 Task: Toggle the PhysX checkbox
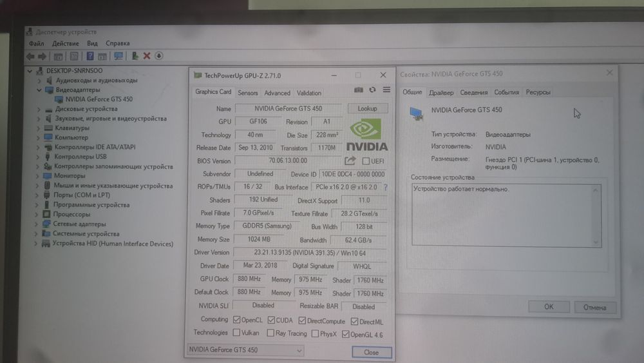(x=315, y=334)
